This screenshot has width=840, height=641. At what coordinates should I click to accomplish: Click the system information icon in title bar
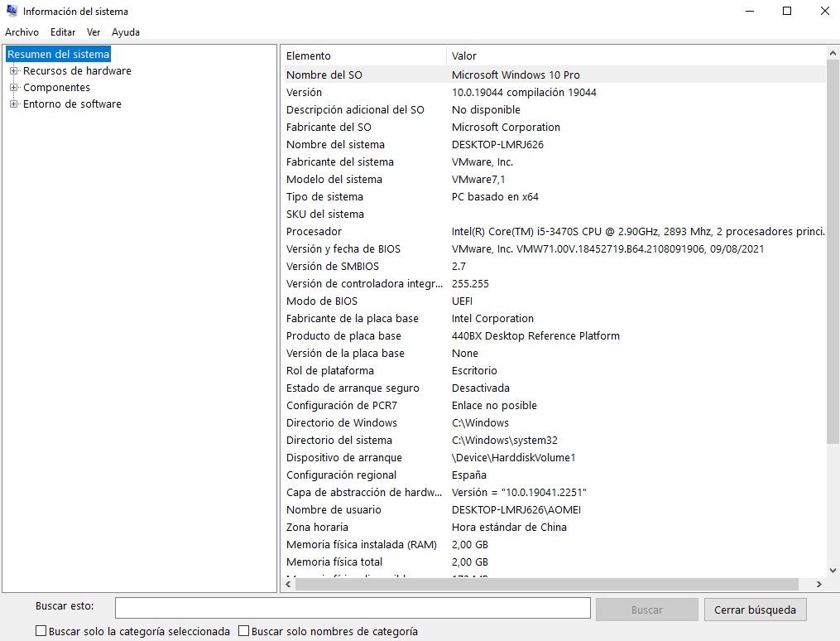[11, 11]
